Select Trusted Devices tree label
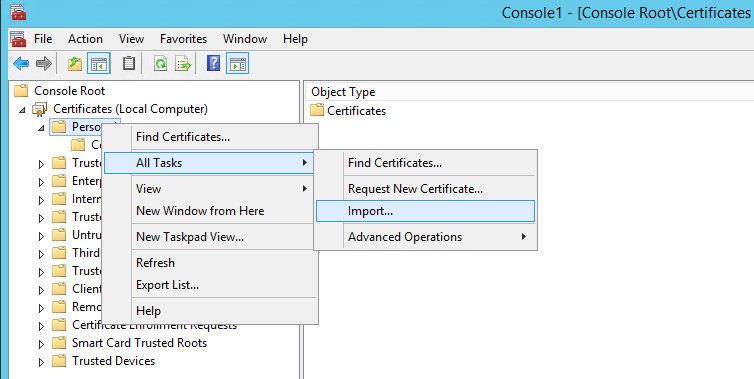754x379 pixels. pyautogui.click(x=113, y=361)
